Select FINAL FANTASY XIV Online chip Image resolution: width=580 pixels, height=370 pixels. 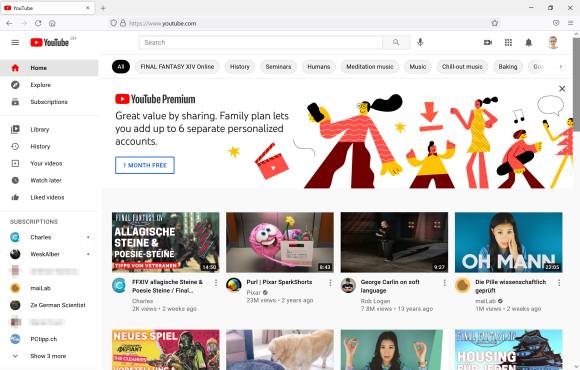[x=177, y=67]
